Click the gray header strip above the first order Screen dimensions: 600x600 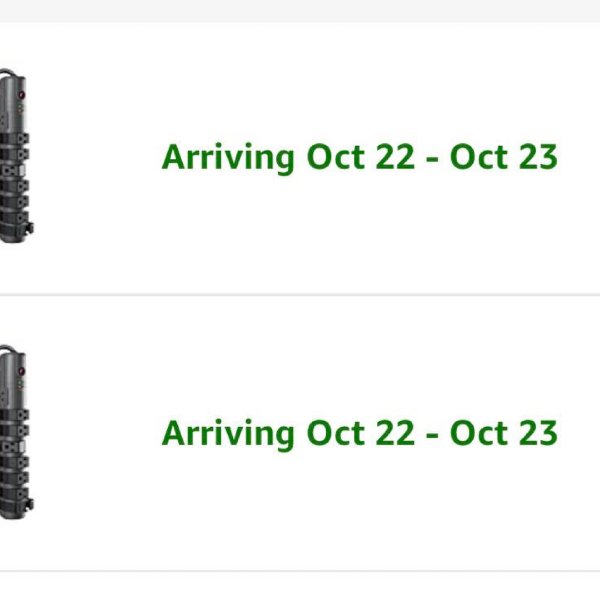[x=300, y=11]
